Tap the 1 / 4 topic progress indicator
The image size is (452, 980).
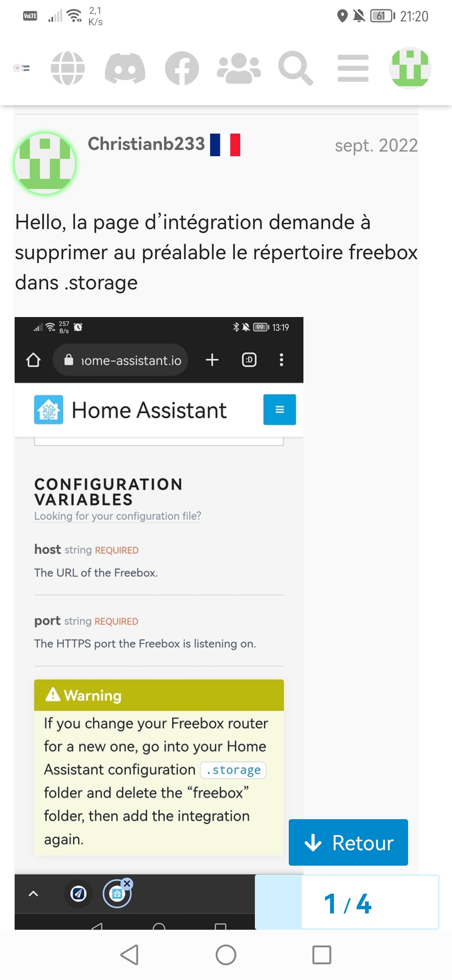[347, 903]
